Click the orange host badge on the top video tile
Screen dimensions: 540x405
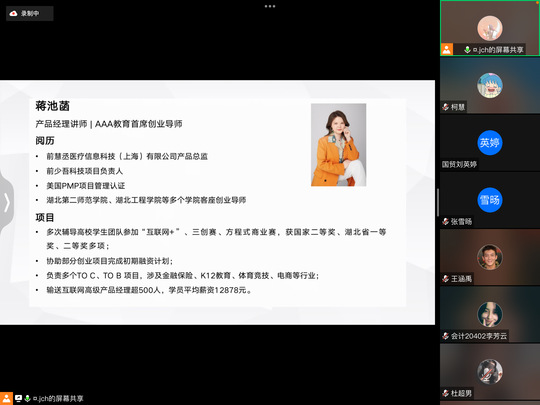click(447, 49)
